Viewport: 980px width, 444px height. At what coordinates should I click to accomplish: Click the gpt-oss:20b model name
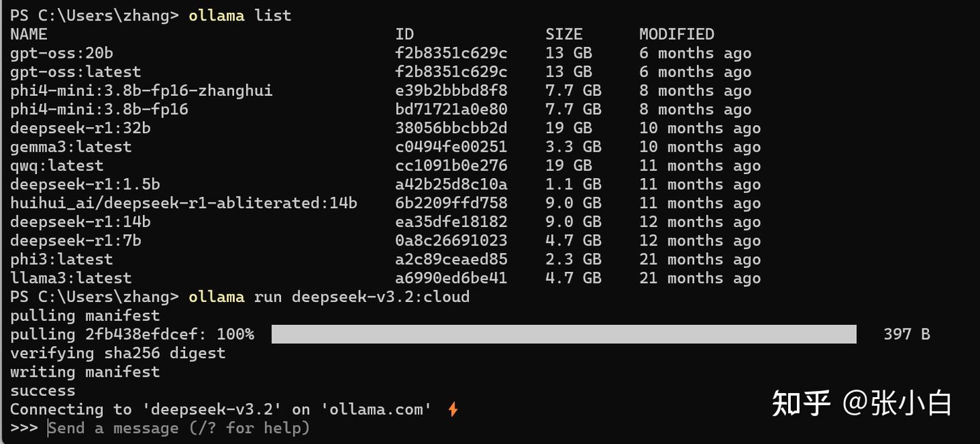(61, 53)
